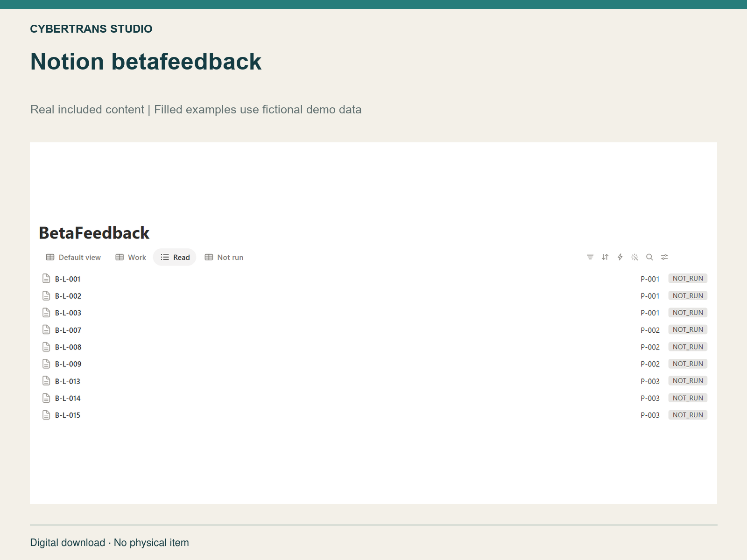
Task: Click the AI sparkle icon in toolbar
Action: (x=634, y=257)
